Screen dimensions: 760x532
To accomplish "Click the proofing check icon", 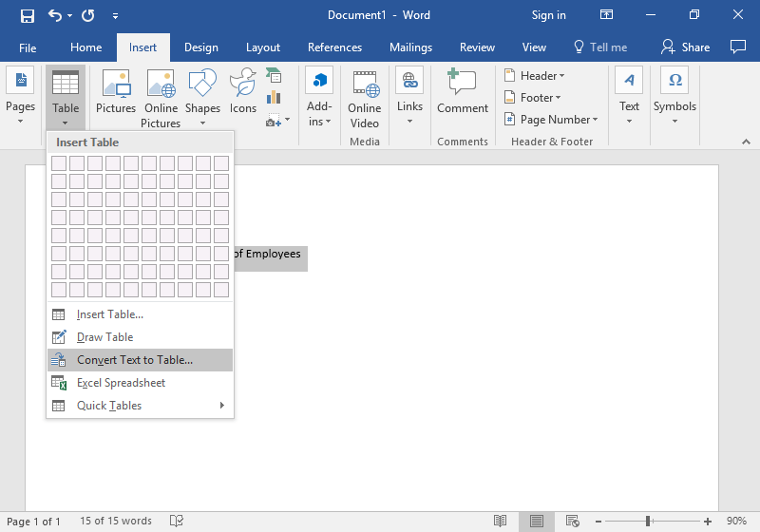I will [x=177, y=521].
